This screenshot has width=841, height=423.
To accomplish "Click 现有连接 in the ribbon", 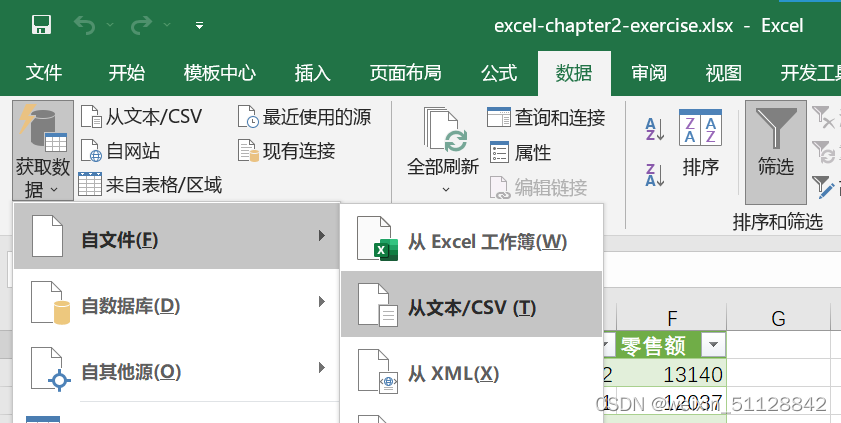I will tap(286, 151).
